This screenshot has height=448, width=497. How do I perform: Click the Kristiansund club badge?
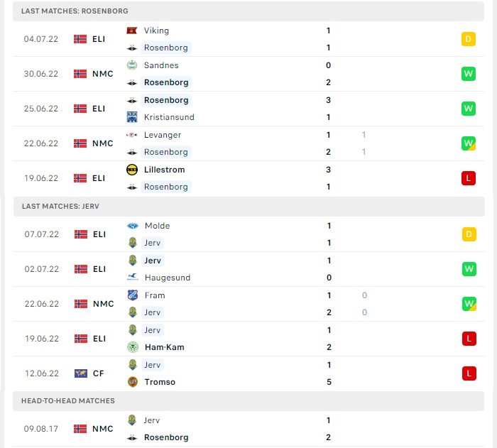point(132,117)
